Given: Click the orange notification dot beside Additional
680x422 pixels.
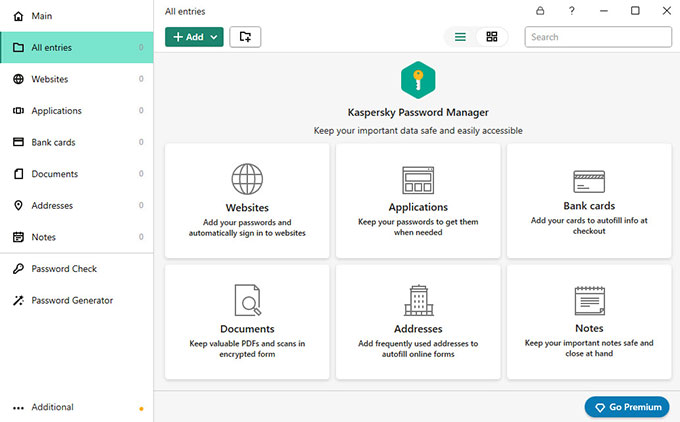Looking at the screenshot, I should pyautogui.click(x=141, y=409).
